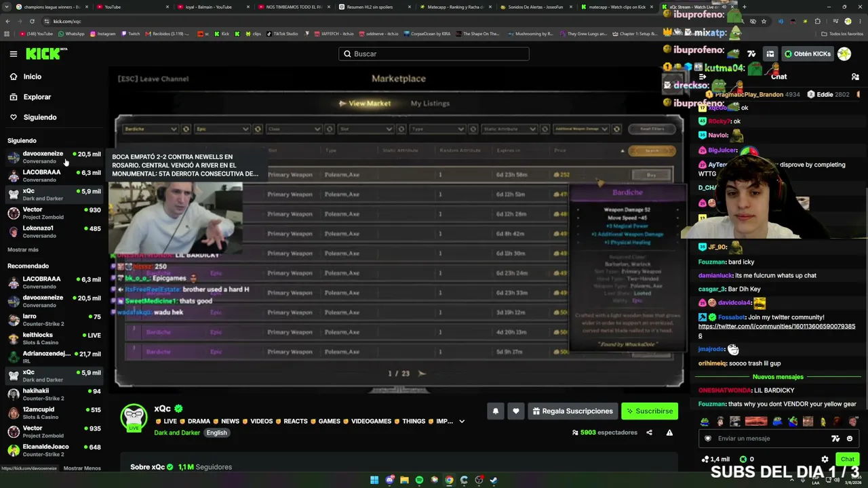Viewport: 868px width, 488px height.
Task: Open the Todos los favoritos bookmarks folder
Action: pyautogui.click(x=842, y=33)
